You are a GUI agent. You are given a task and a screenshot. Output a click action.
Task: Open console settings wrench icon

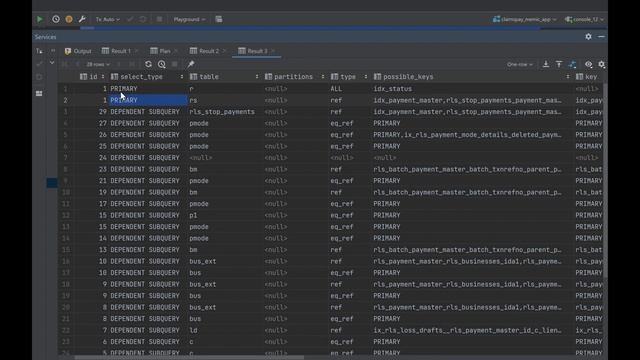82,19
